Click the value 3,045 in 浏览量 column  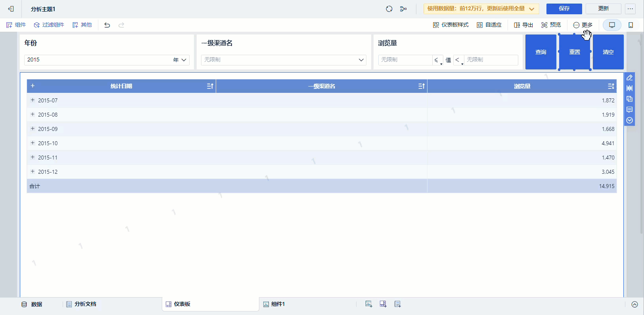[608, 172]
